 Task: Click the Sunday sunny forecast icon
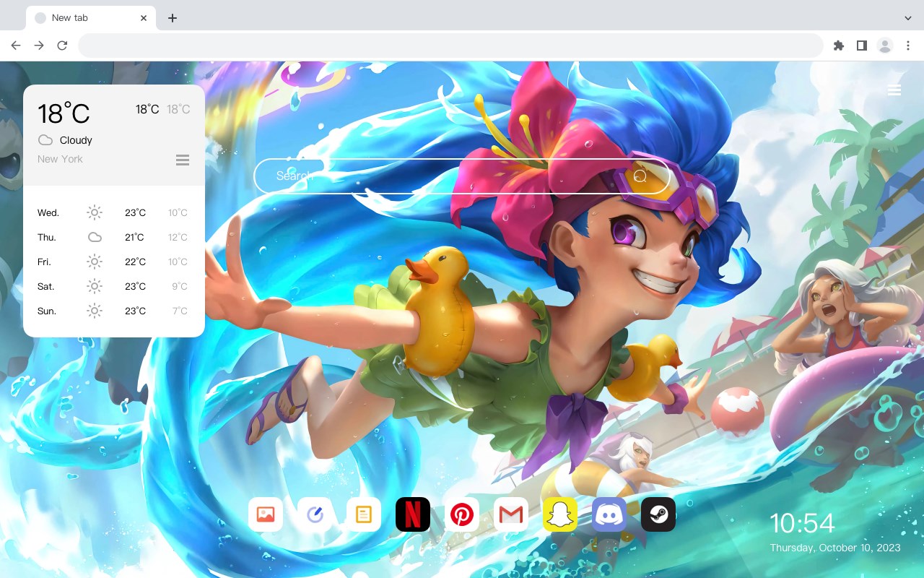[95, 311]
